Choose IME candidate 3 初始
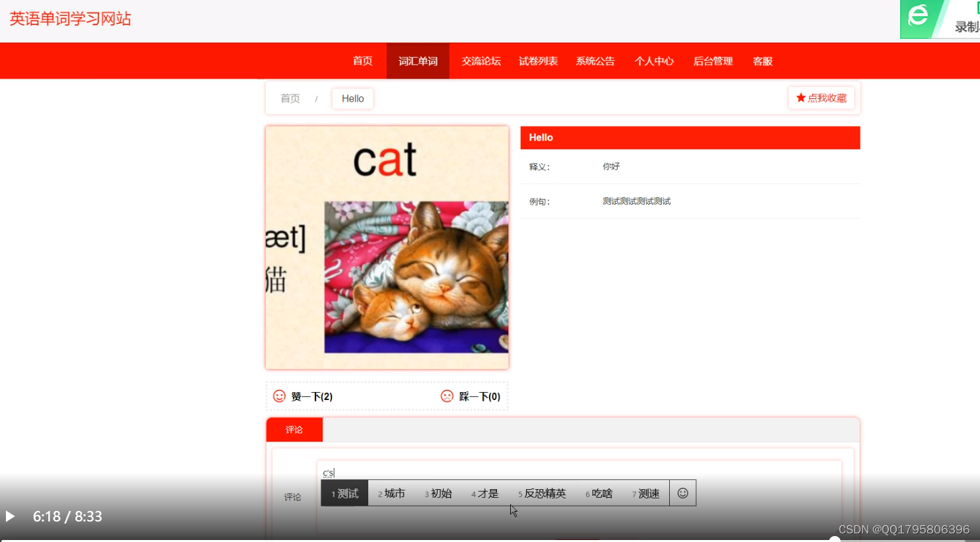 tap(438, 493)
